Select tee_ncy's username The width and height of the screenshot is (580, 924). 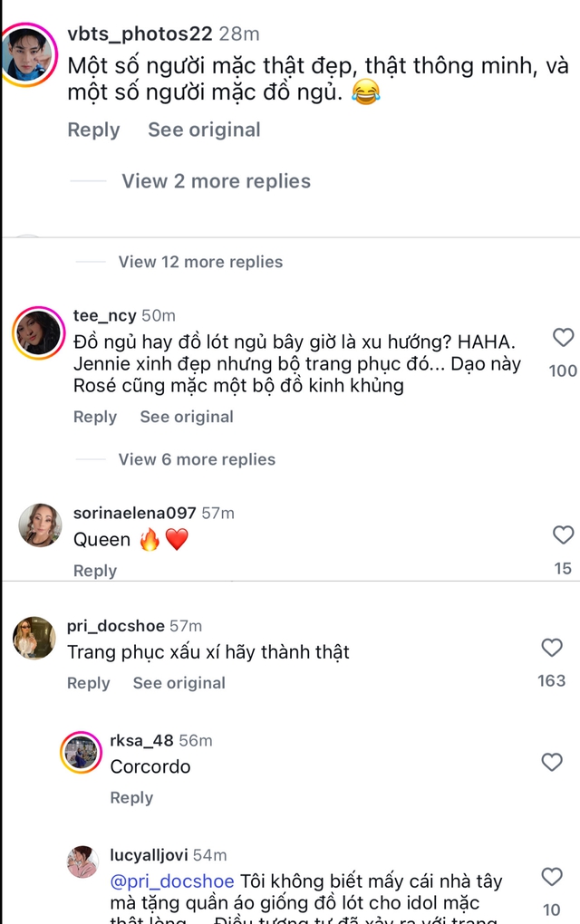pos(104,315)
